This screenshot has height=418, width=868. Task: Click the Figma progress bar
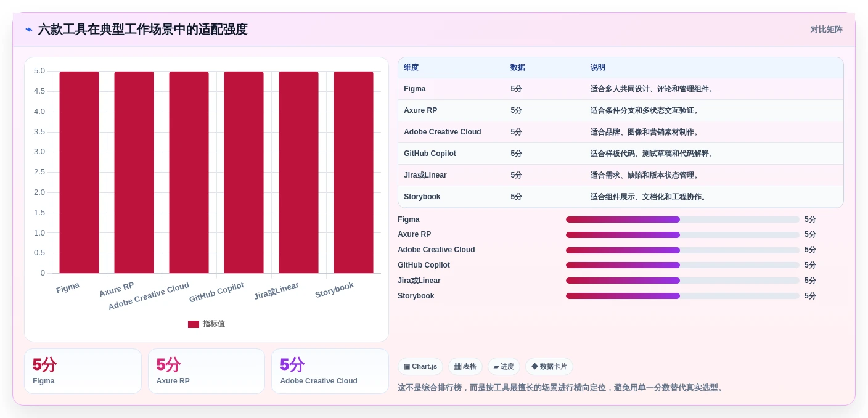(682, 219)
